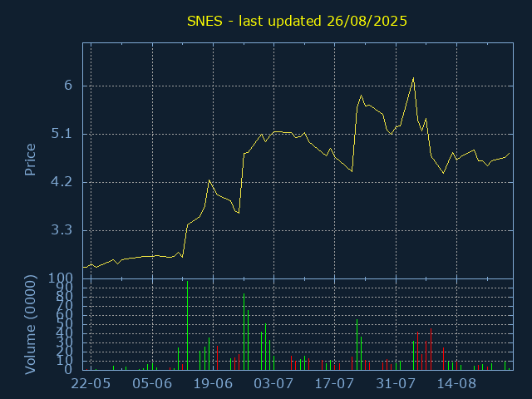Click the chart title 'SNES - last updated 26/08/2025'

(x=297, y=21)
